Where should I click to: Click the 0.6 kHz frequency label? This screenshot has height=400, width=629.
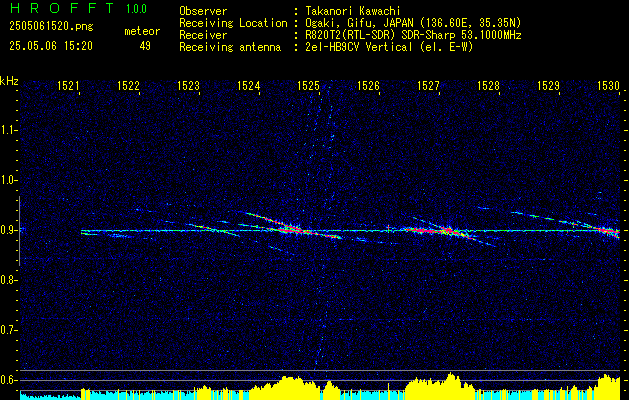click(9, 380)
